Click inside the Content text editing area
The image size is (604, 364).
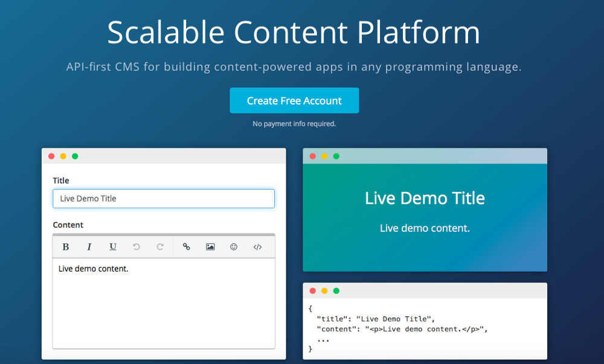(164, 302)
